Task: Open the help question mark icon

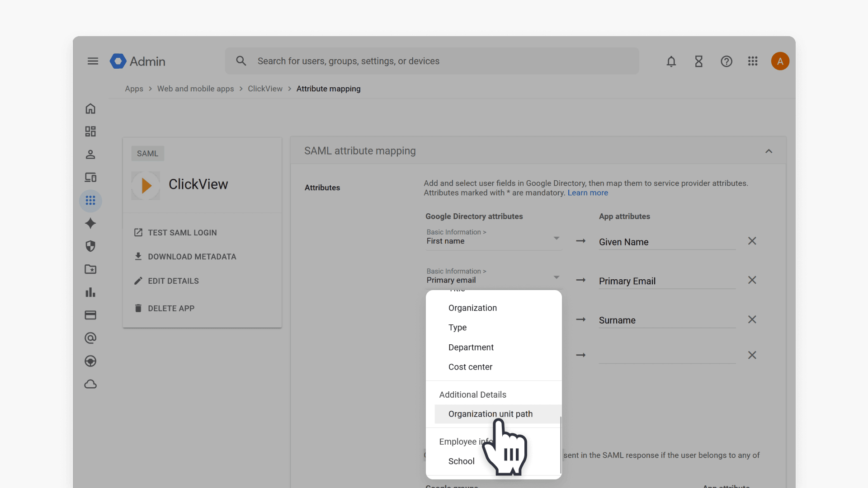Action: click(x=726, y=61)
